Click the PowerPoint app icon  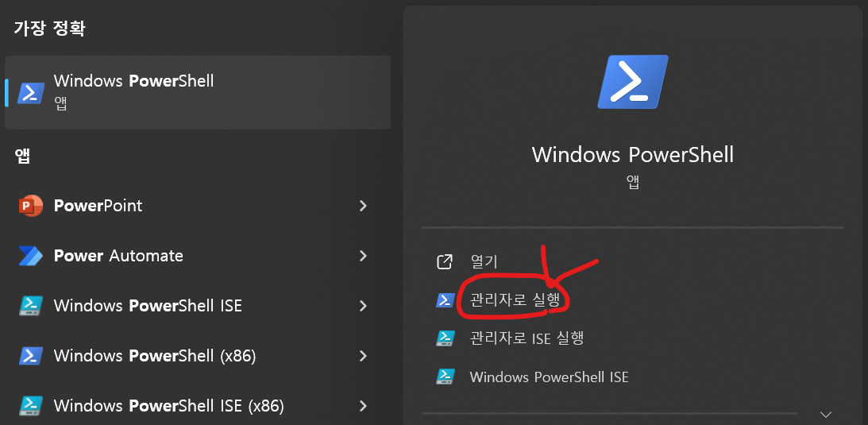(x=31, y=206)
